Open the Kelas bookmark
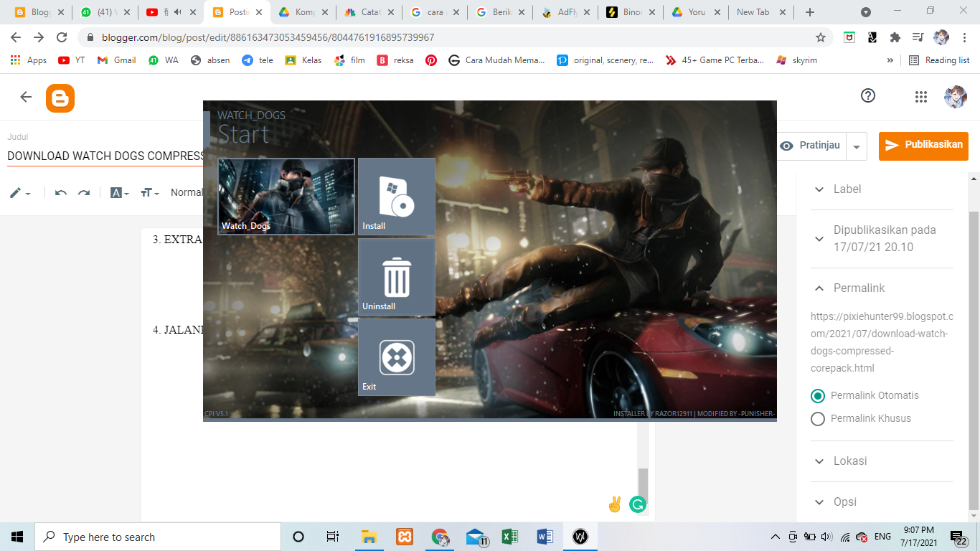 (x=303, y=60)
